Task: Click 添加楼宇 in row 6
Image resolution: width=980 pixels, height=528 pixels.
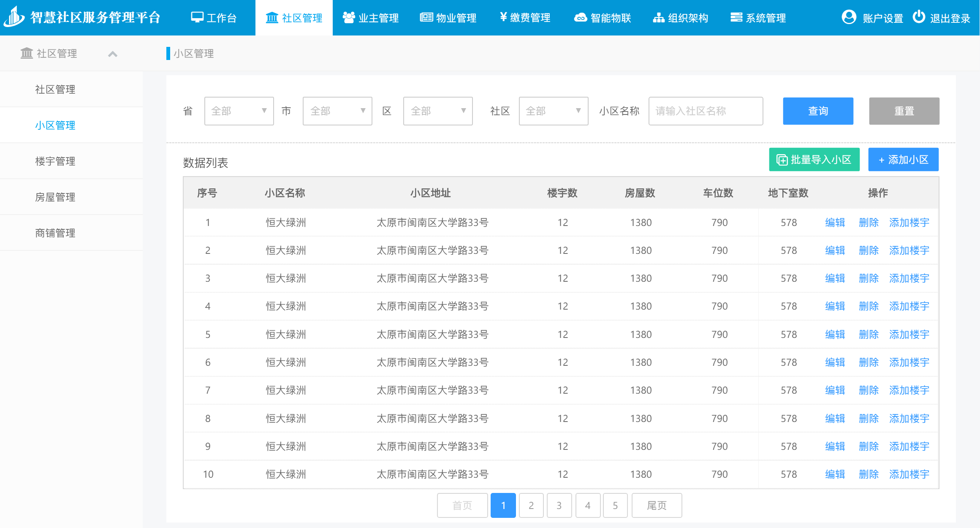Action: pyautogui.click(x=909, y=362)
